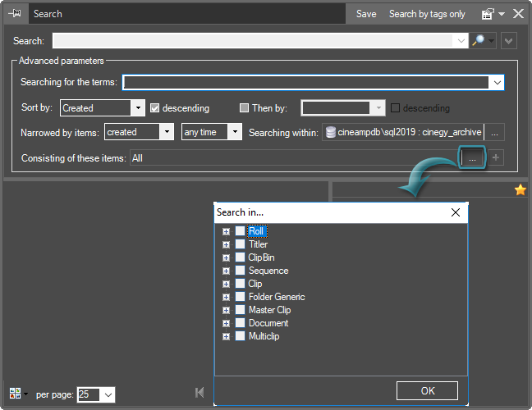Expand the Document tree node

pyautogui.click(x=226, y=324)
